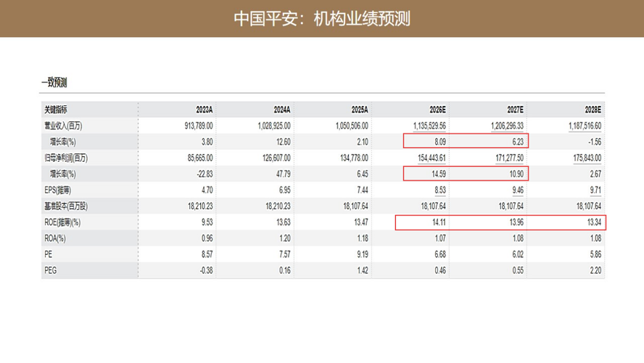Viewport: 644px width, 363px height.
Task: Click PE value 8.57
Action: [207, 255]
